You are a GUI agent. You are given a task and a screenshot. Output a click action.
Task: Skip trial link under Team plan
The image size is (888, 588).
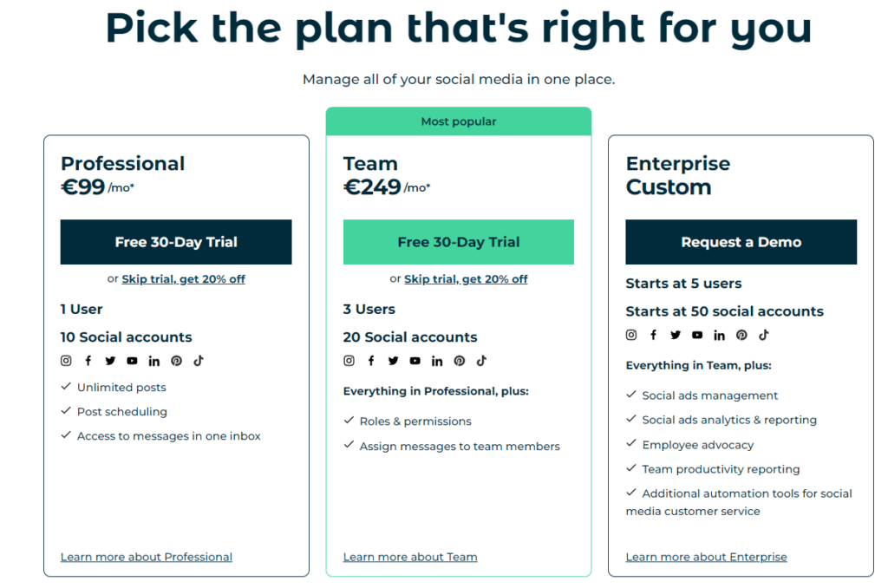point(466,279)
